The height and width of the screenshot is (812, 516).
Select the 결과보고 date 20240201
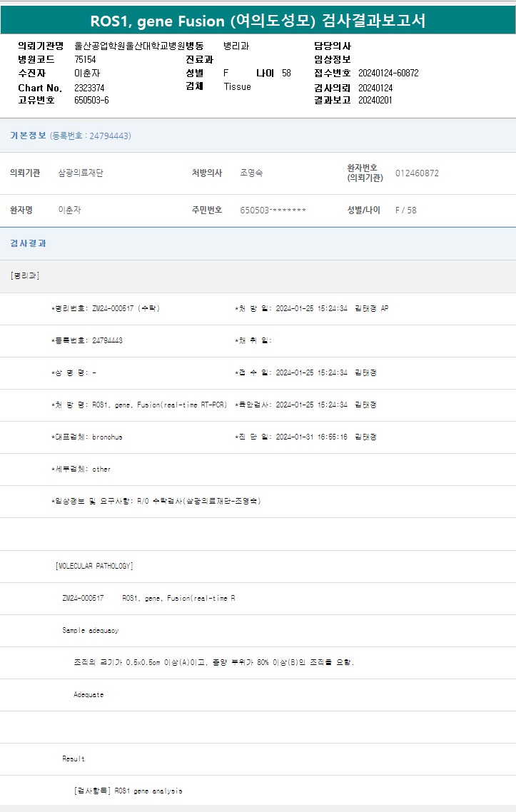[375, 101]
